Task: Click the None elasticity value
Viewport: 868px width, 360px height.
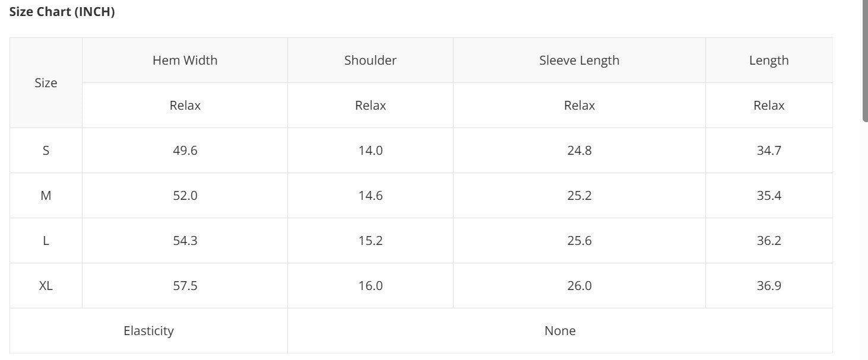Action: tap(560, 331)
